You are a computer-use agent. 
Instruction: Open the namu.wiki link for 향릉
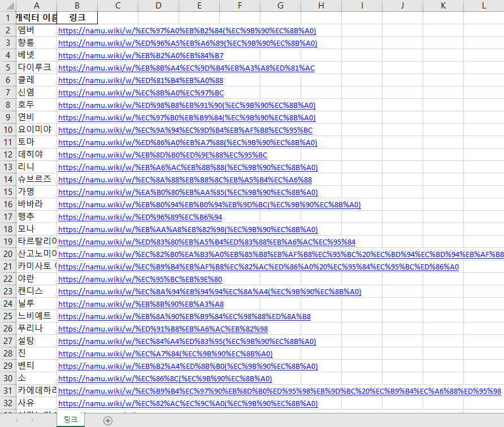point(188,43)
